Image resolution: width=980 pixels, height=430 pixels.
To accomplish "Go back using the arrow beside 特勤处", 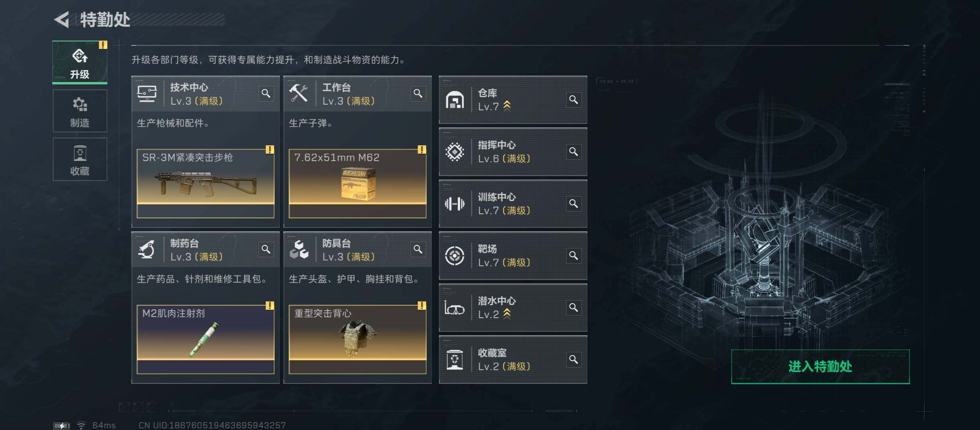I will click(62, 20).
